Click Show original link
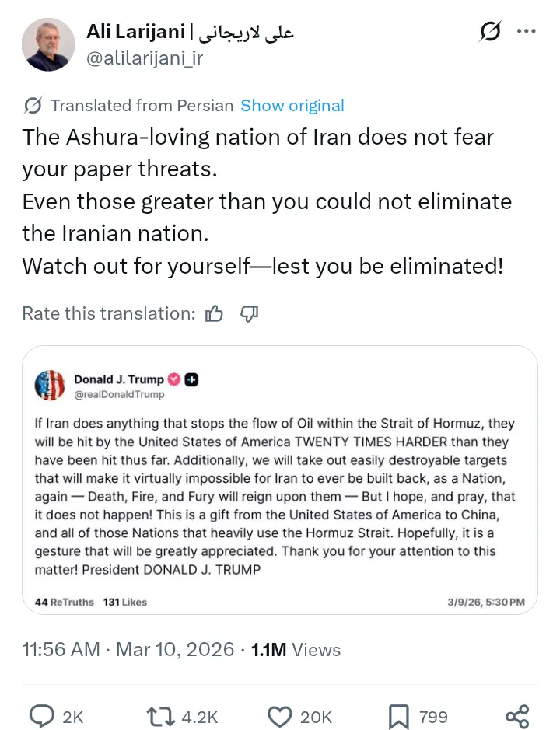The height and width of the screenshot is (730, 560). click(292, 106)
